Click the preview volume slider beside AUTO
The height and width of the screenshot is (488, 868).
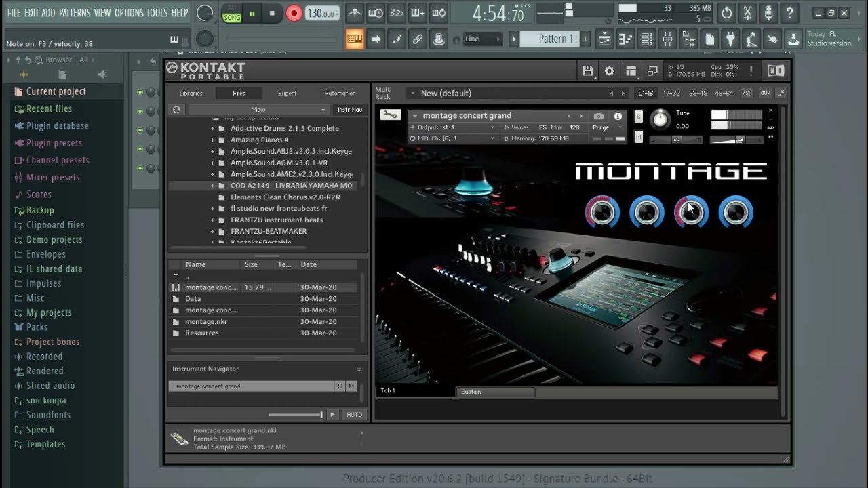click(x=296, y=415)
